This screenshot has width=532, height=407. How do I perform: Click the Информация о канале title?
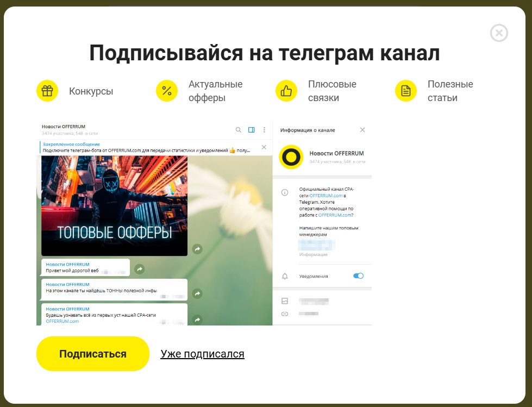tap(308, 130)
